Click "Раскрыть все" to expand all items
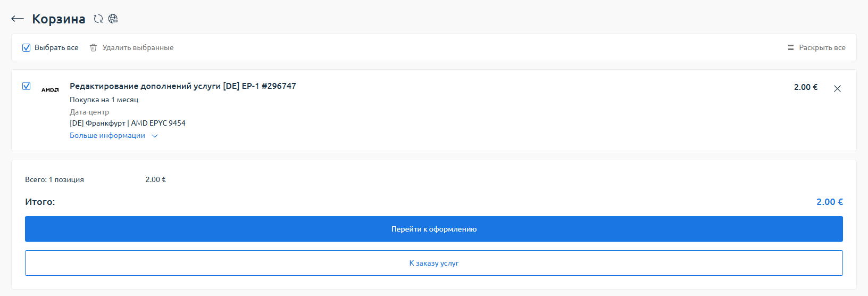 point(822,48)
